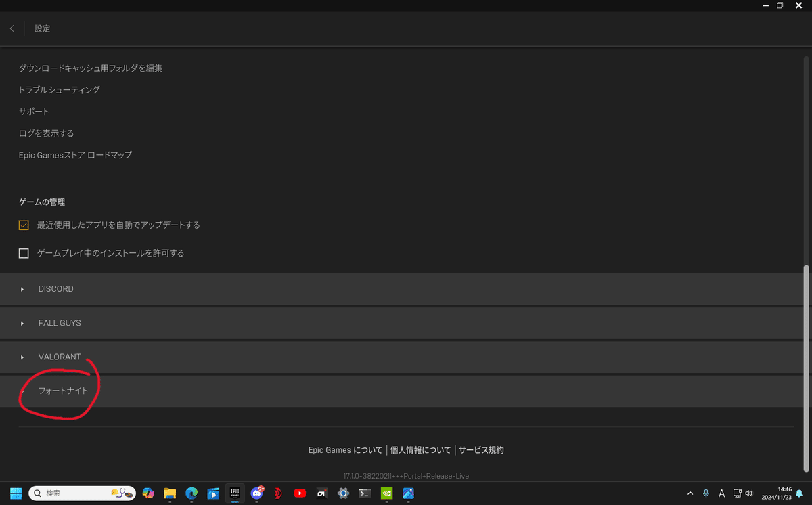The width and height of the screenshot is (812, 505).
Task: Click the DISCORD row label
Action: point(56,289)
